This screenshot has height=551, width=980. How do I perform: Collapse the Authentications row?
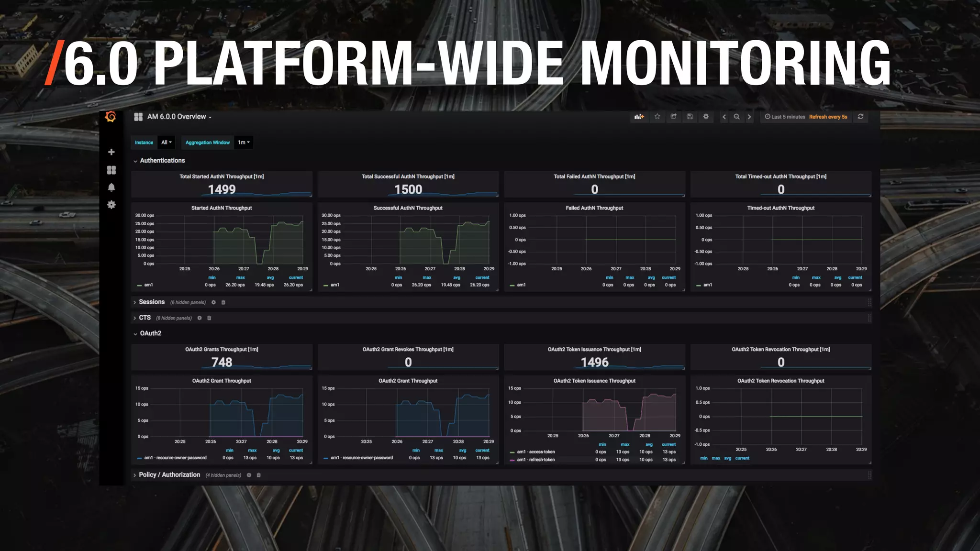coord(159,161)
